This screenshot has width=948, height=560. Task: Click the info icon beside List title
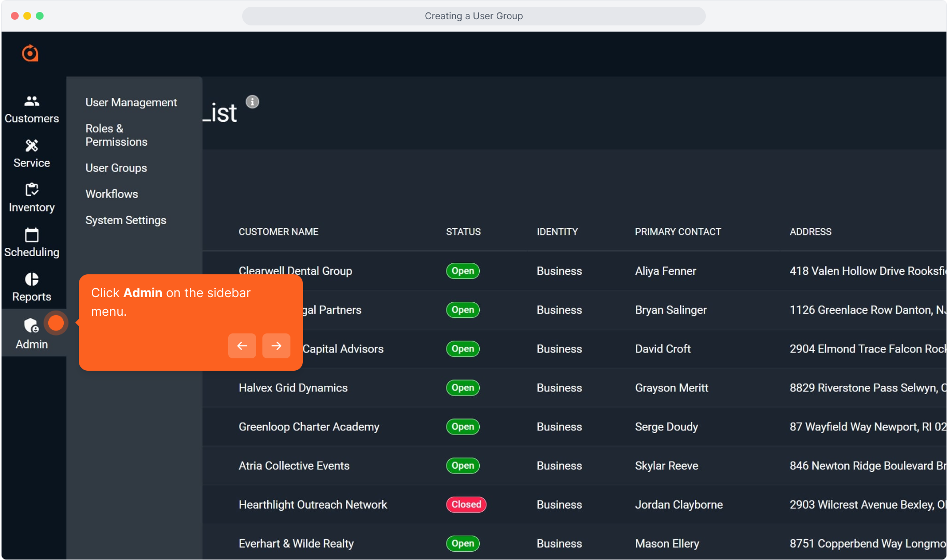click(x=252, y=102)
